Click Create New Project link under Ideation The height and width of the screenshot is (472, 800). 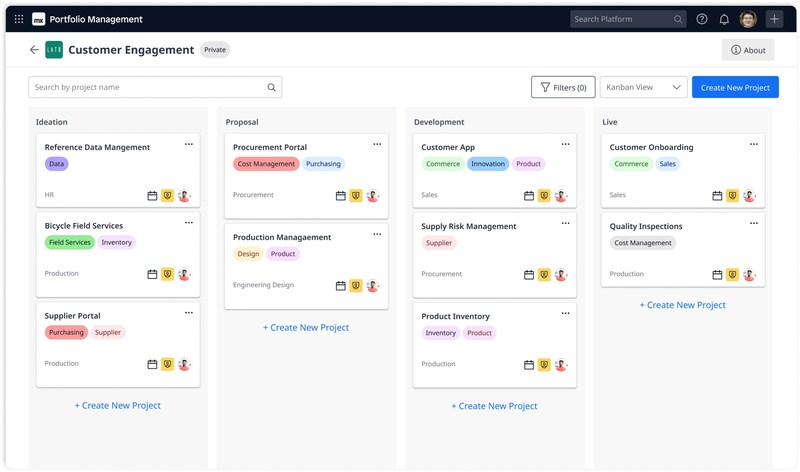[118, 406]
